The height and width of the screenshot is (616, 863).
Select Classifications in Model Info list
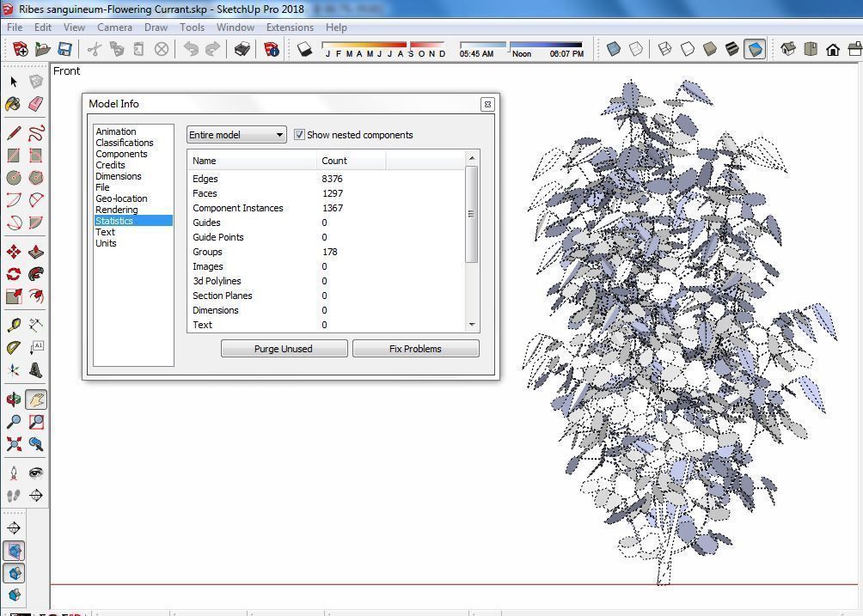tap(125, 143)
